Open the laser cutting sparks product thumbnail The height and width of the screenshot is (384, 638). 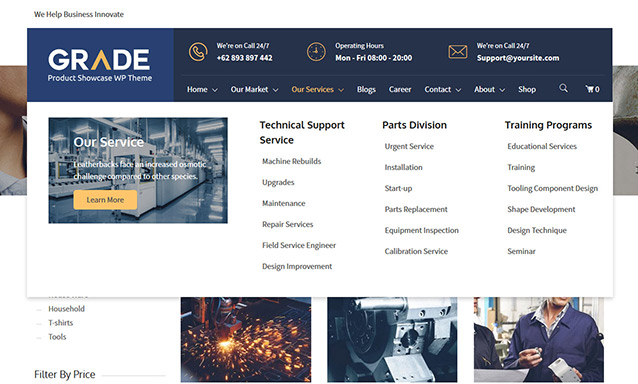pyautogui.click(x=246, y=339)
